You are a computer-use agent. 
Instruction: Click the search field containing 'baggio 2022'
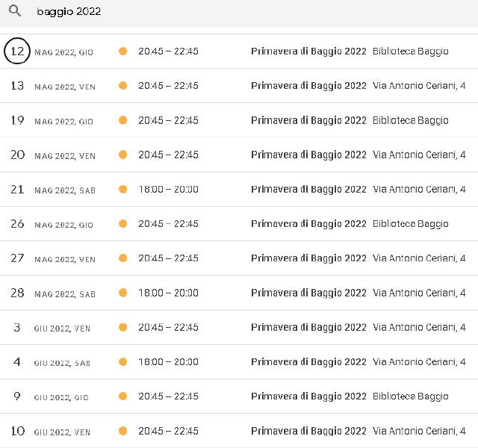click(x=239, y=12)
